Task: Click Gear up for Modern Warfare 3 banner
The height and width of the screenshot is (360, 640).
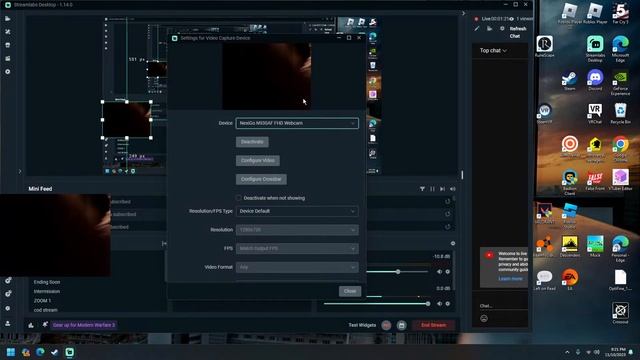Action: click(x=84, y=325)
